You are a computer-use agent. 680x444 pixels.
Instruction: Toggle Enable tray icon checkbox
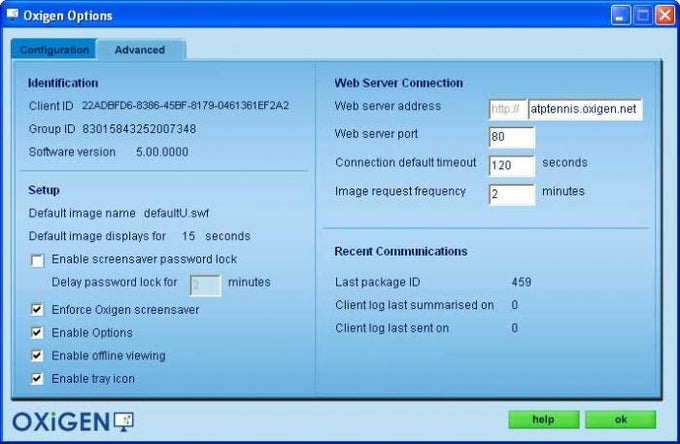pos(37,379)
